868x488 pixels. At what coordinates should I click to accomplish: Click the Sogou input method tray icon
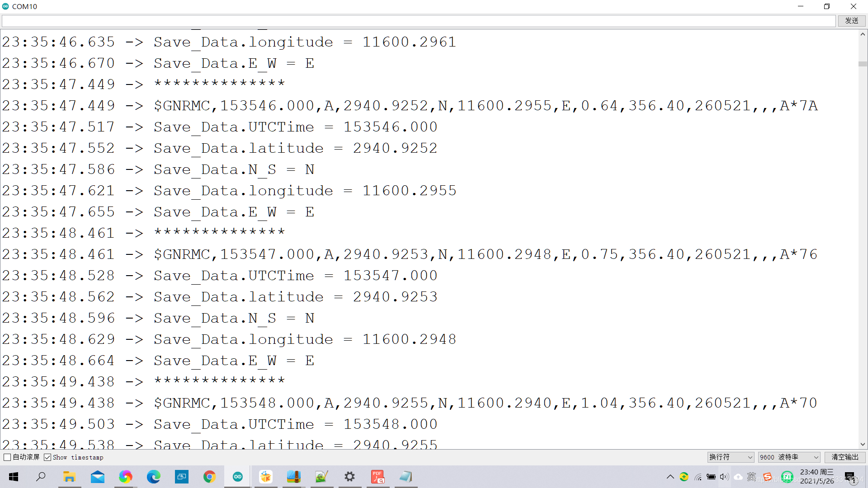(768, 477)
